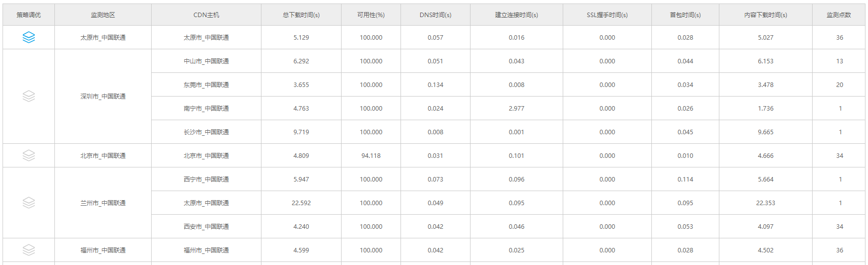This screenshot has width=868, height=265.
Task: Click the strategy icon for 兰州市_中国联通
Action: (29, 203)
